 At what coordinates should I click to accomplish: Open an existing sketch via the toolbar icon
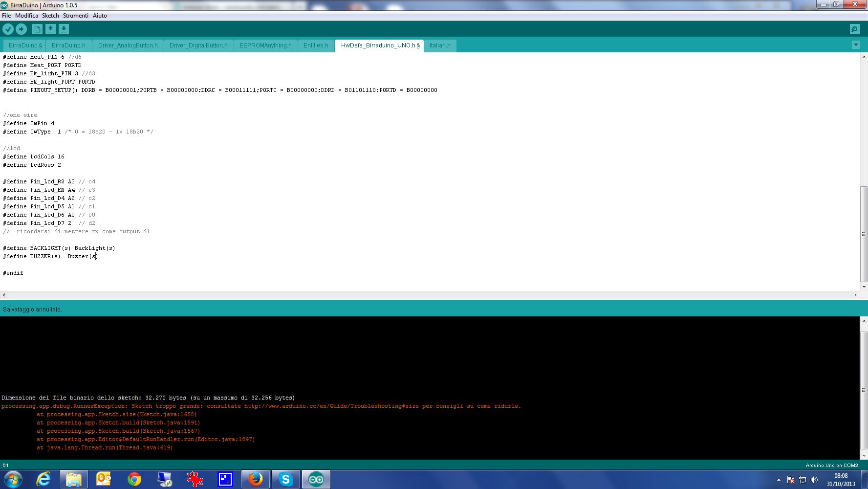[50, 29]
